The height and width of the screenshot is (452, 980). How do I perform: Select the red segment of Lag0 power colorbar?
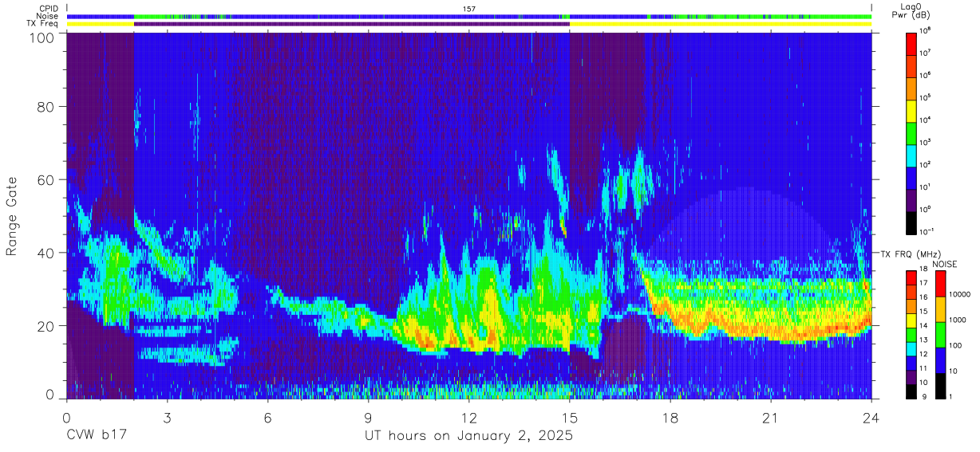(911, 43)
